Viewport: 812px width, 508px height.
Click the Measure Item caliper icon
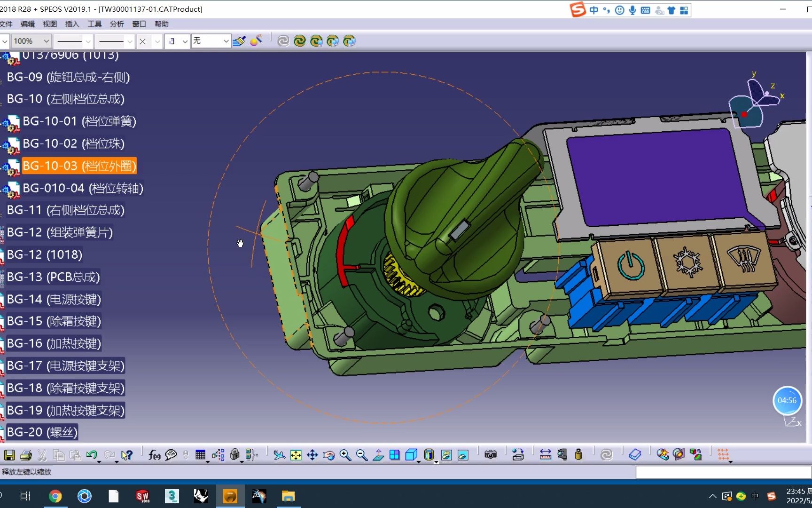coord(562,455)
